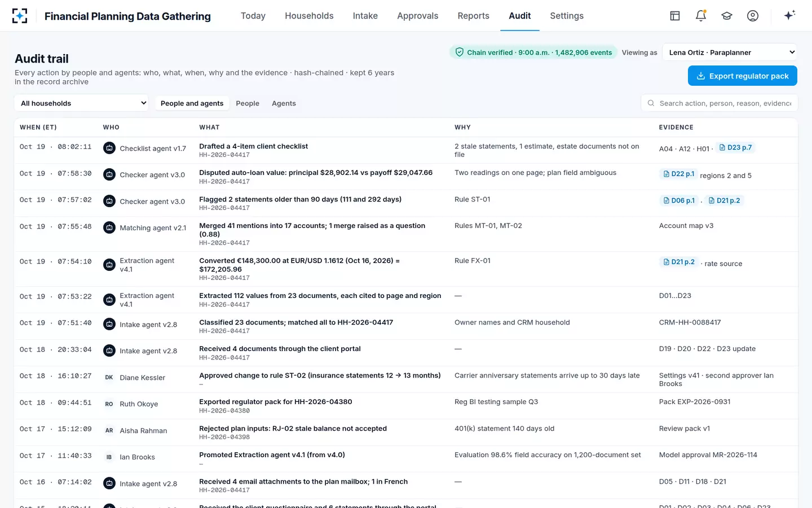Open evidence document D22 p.1
Screen dimensions: 812x508
click(678, 174)
